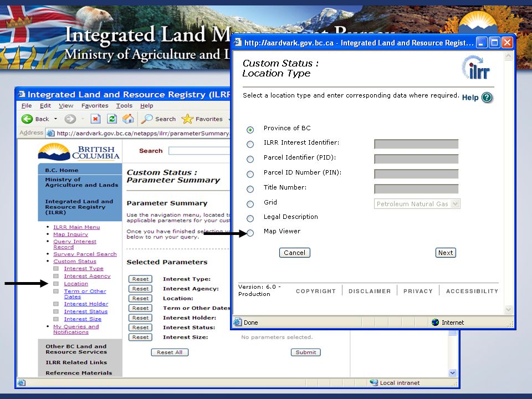The width and height of the screenshot is (532, 399).
Task: Select the Map Viewer radio button
Action: pos(250,233)
